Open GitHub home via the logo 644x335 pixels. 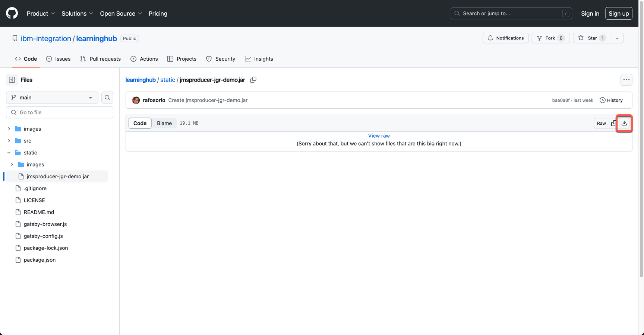point(12,13)
